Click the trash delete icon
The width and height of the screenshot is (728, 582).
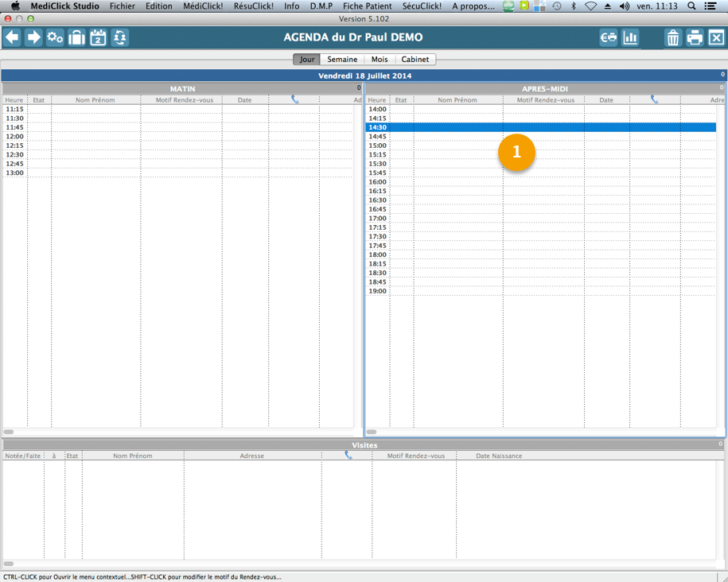pyautogui.click(x=673, y=37)
